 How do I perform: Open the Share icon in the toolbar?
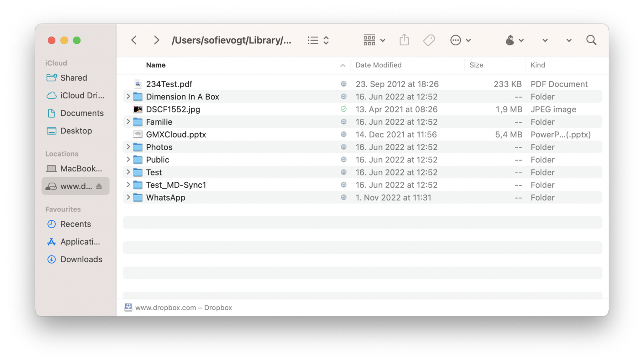[x=404, y=40]
